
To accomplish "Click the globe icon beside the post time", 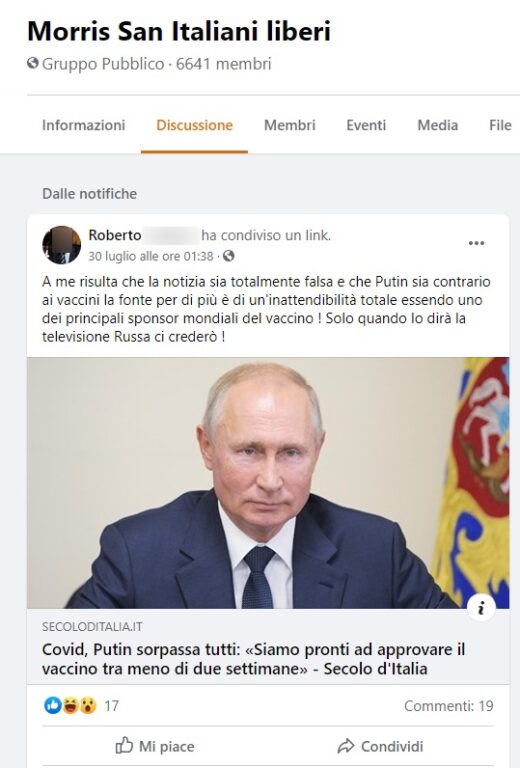I will tap(229, 256).
